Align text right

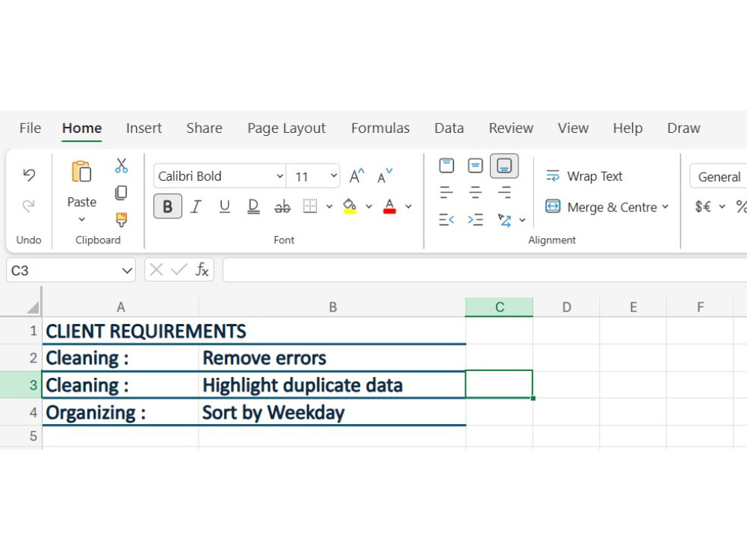pyautogui.click(x=504, y=193)
